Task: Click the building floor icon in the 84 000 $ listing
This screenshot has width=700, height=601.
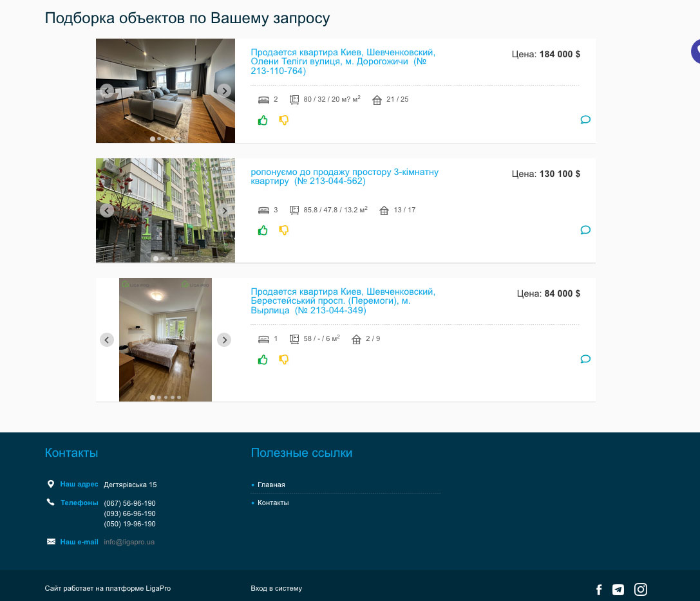Action: [356, 339]
